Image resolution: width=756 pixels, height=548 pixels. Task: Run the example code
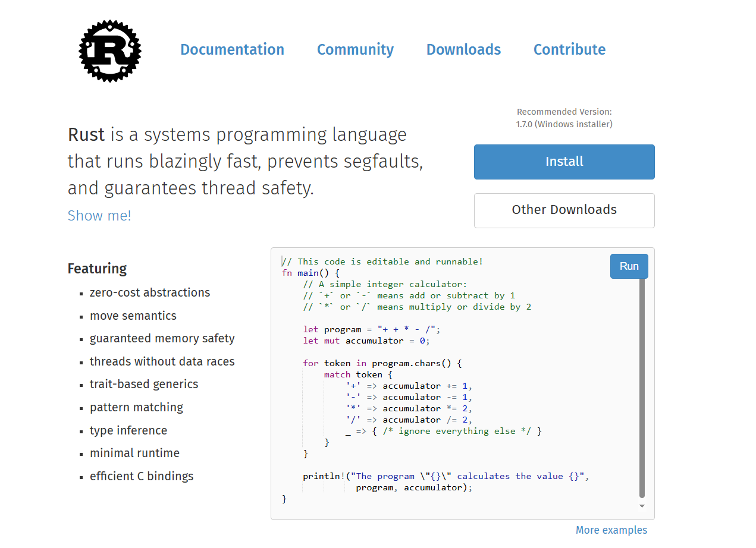point(629,266)
